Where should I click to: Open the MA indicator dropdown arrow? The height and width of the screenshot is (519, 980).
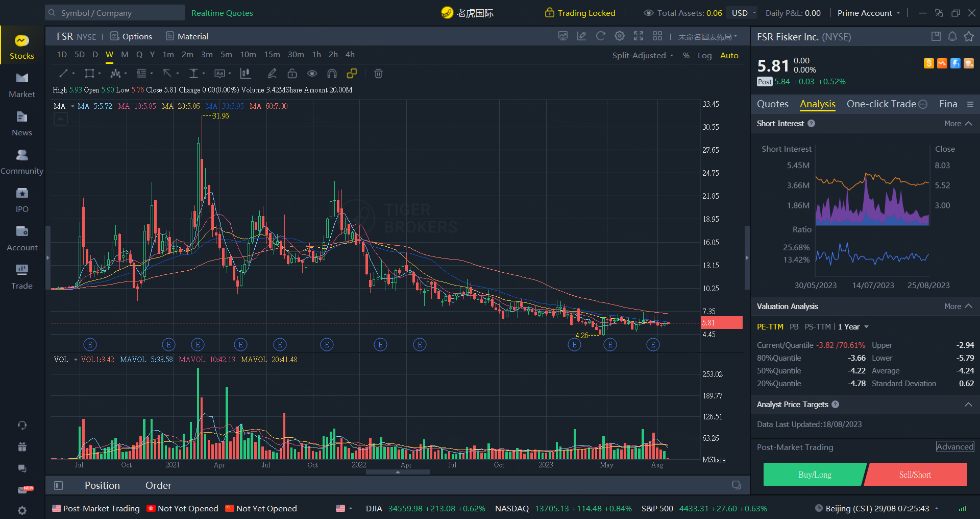[72, 106]
